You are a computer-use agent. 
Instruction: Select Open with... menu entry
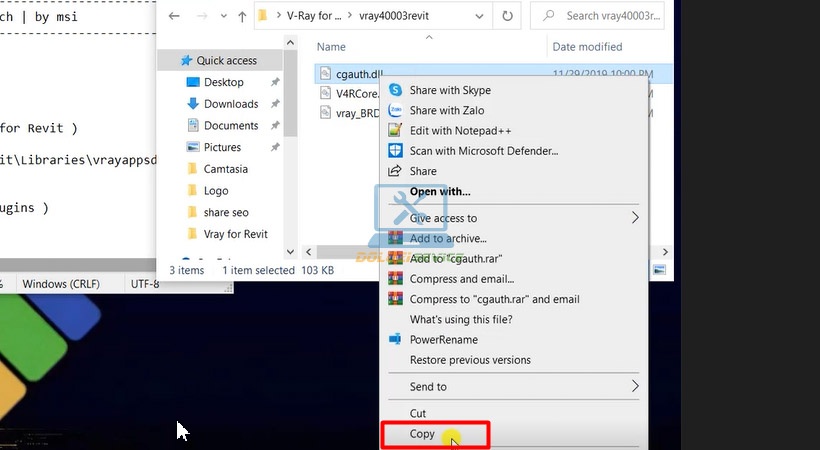(x=440, y=192)
